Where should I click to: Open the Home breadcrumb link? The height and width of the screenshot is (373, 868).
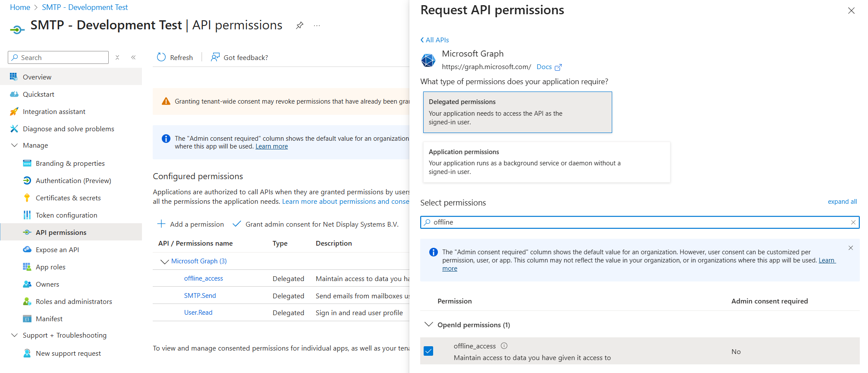tap(20, 7)
